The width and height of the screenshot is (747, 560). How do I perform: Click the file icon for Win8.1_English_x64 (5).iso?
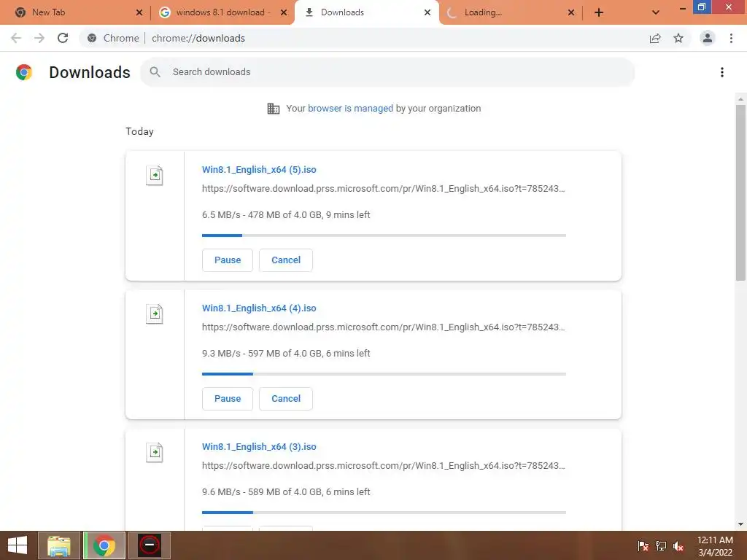tap(155, 175)
